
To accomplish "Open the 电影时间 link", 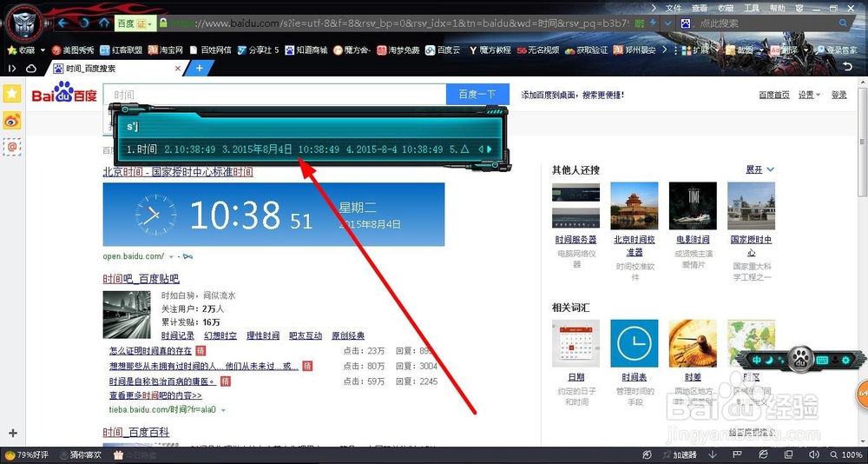I will coord(693,240).
